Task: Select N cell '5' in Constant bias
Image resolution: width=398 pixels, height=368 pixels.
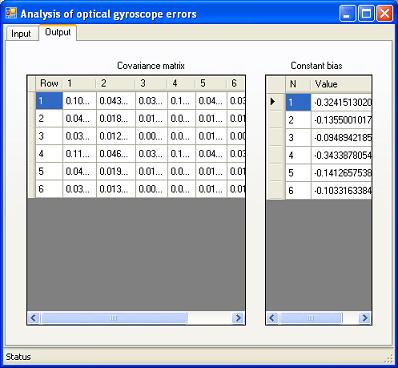Action: (x=298, y=173)
